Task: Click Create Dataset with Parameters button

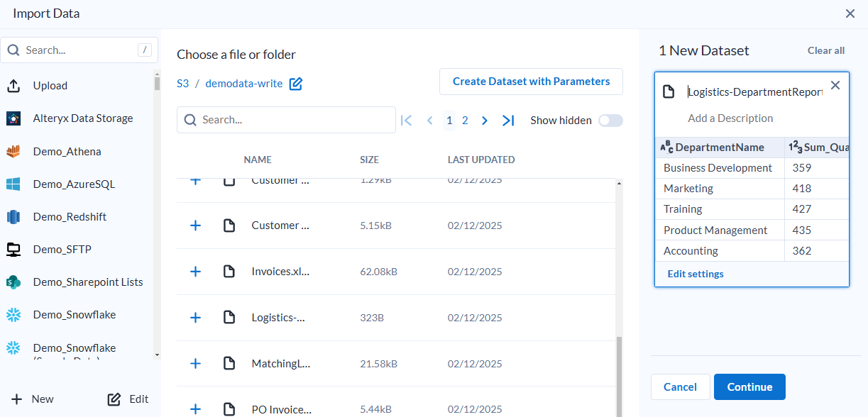Action: coord(531,82)
